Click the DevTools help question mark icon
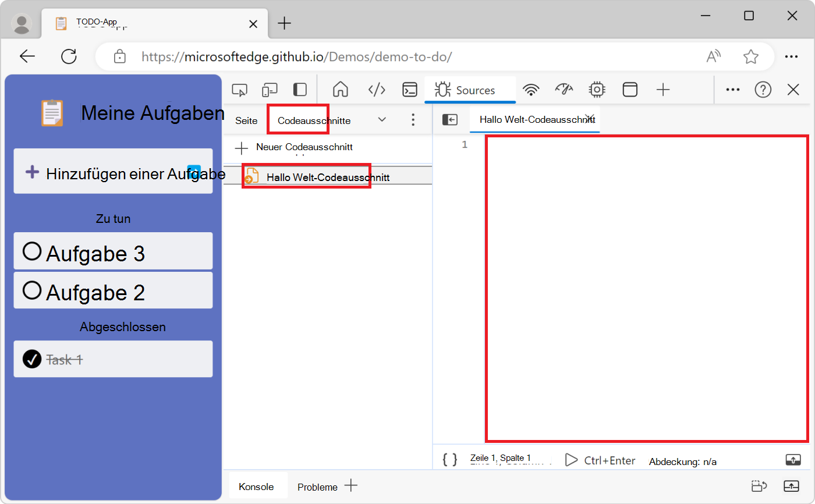This screenshot has height=504, width=815. (763, 90)
